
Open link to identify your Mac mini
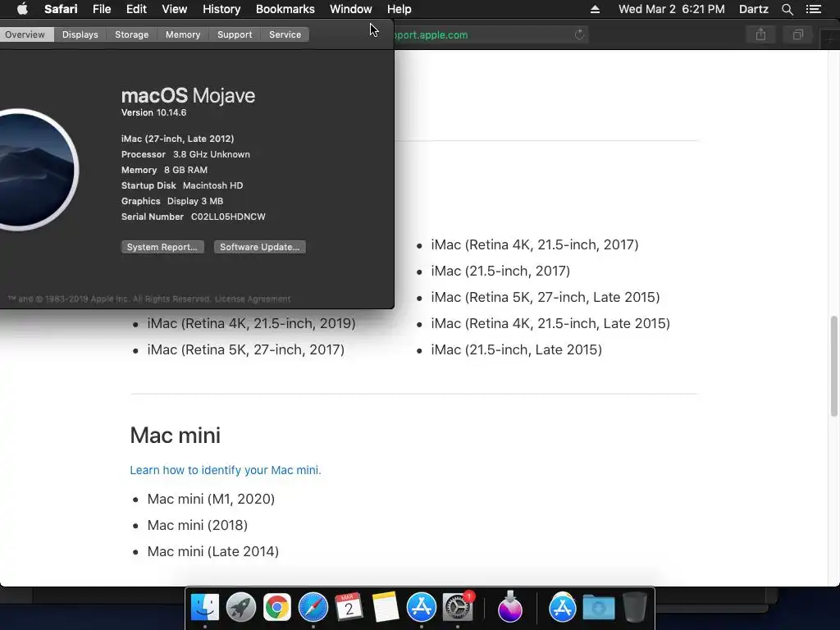point(226,470)
